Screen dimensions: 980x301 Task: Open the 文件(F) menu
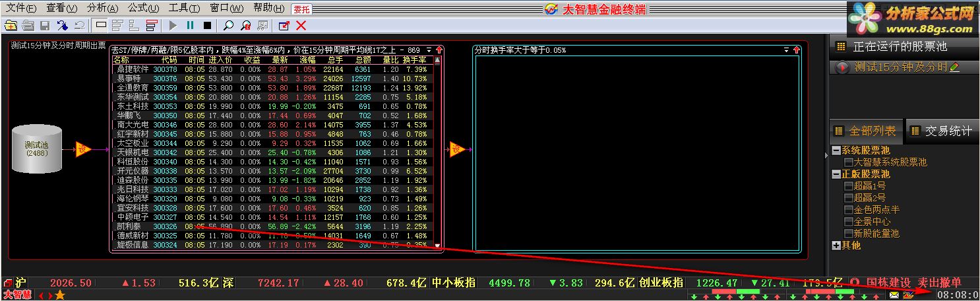click(x=21, y=9)
